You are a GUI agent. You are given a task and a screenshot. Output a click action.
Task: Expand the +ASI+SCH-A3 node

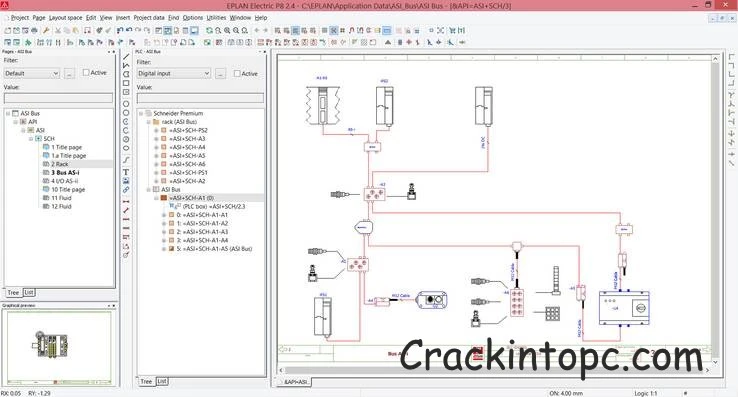(x=156, y=139)
